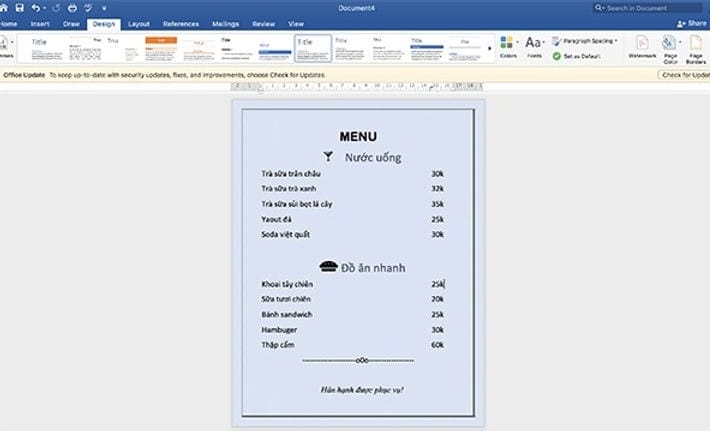Click the 'Trà sữa trà xanh' line
710x431 pixels.
tap(288, 189)
